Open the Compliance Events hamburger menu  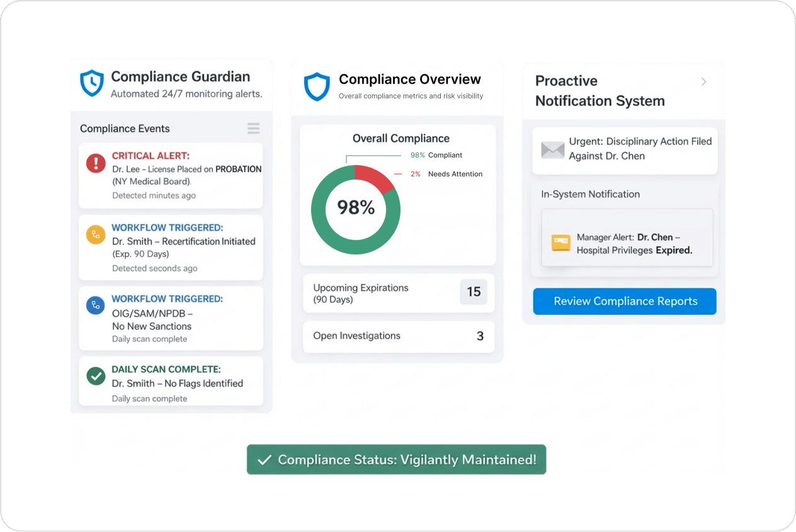pyautogui.click(x=253, y=128)
